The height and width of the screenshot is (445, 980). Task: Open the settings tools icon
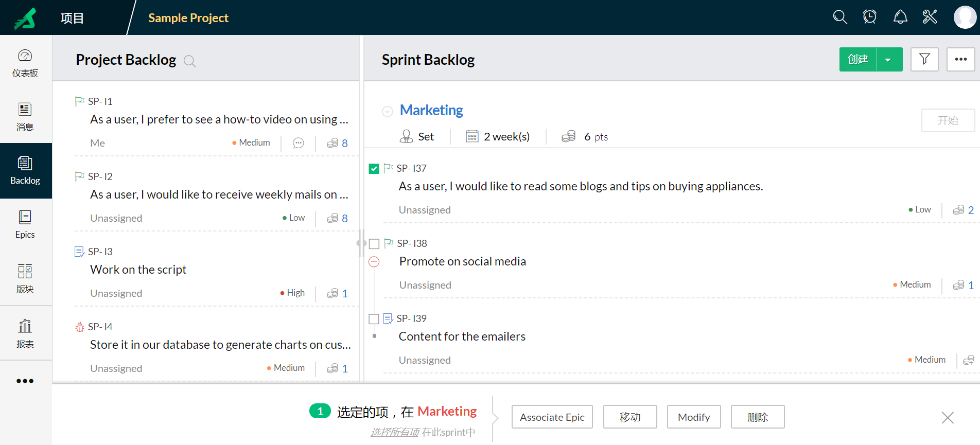(930, 17)
